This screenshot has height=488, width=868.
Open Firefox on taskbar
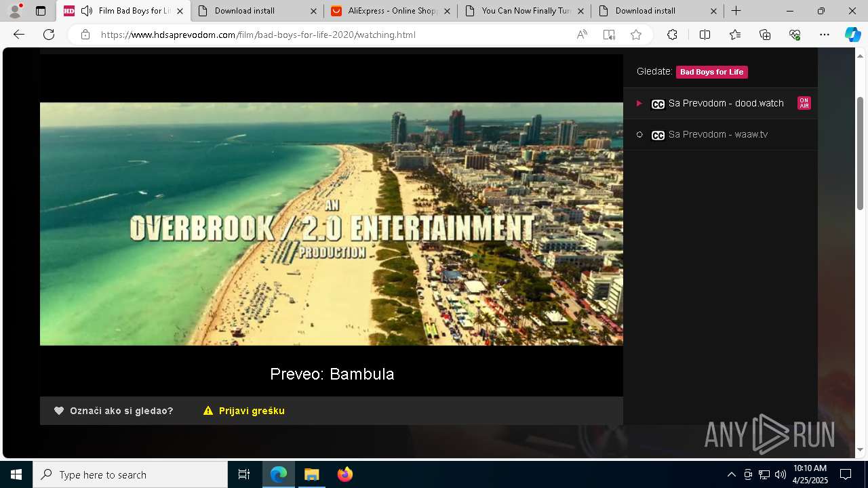pos(345,474)
